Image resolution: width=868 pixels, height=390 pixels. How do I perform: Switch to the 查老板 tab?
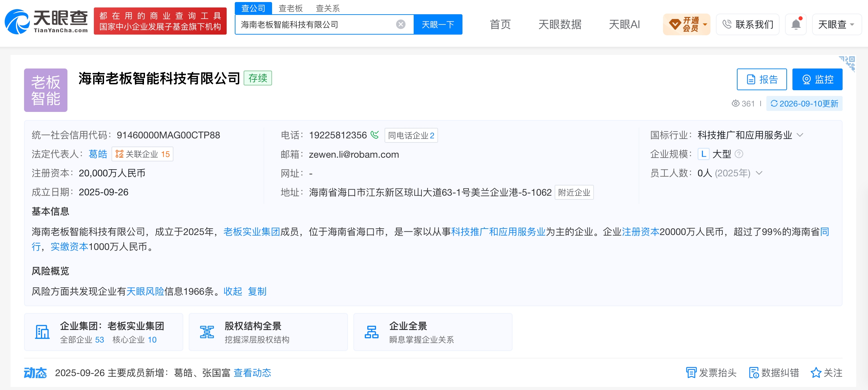pos(291,8)
